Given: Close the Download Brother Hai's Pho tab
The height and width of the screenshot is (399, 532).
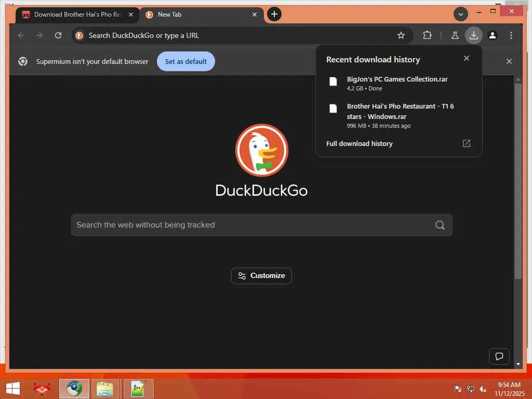Looking at the screenshot, I should 130,15.
